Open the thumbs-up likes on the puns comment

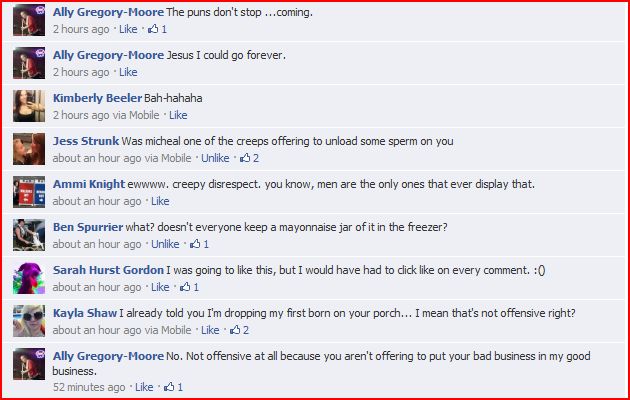point(158,29)
